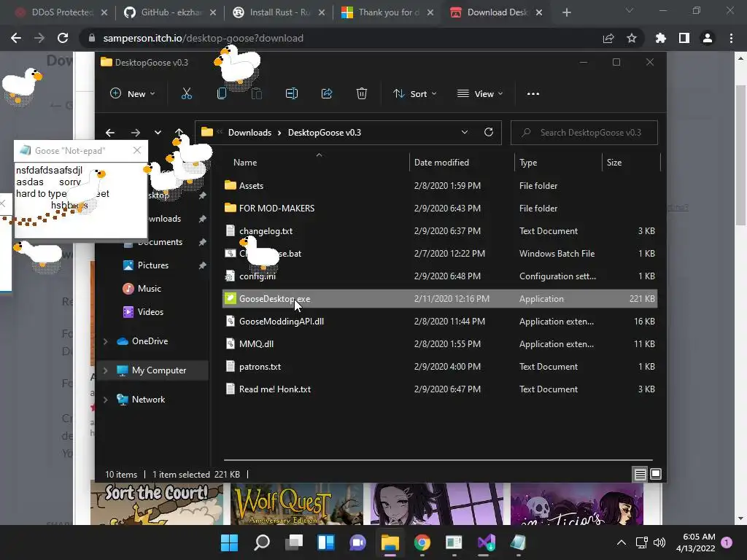Expand the address bar history dropdown

(x=465, y=133)
